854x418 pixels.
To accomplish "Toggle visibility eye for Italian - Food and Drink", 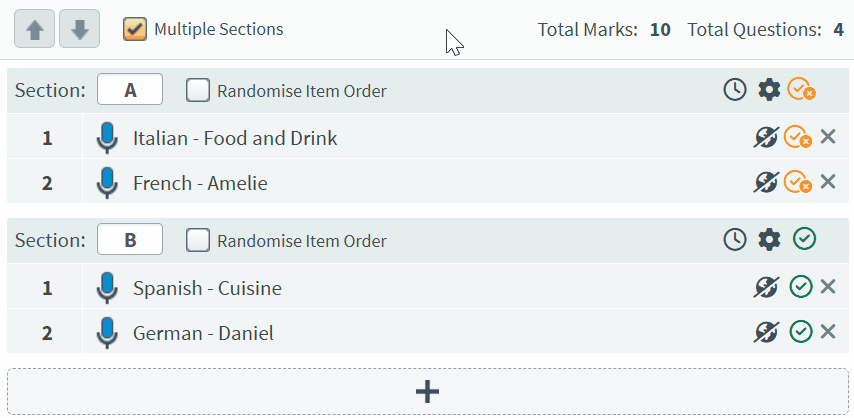I will coord(766,137).
